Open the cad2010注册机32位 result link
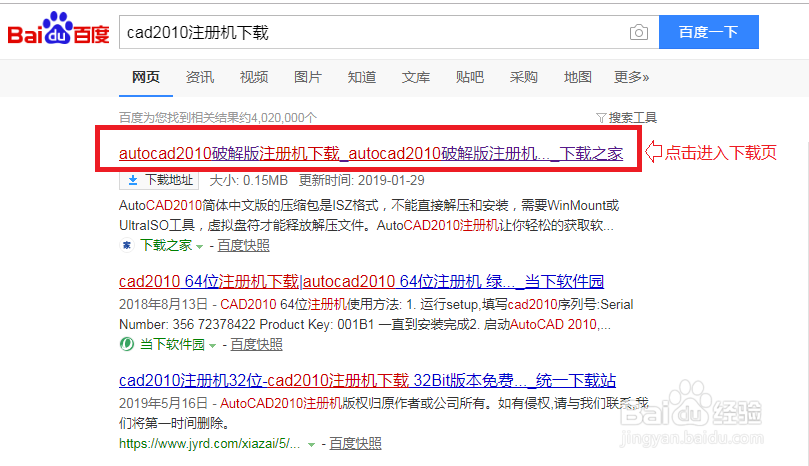This screenshot has height=466, width=809. click(x=367, y=380)
